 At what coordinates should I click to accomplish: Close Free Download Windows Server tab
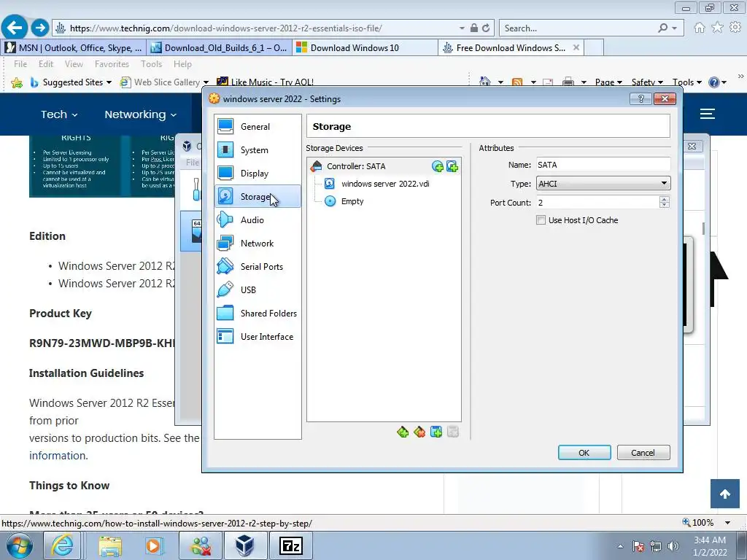coord(576,47)
